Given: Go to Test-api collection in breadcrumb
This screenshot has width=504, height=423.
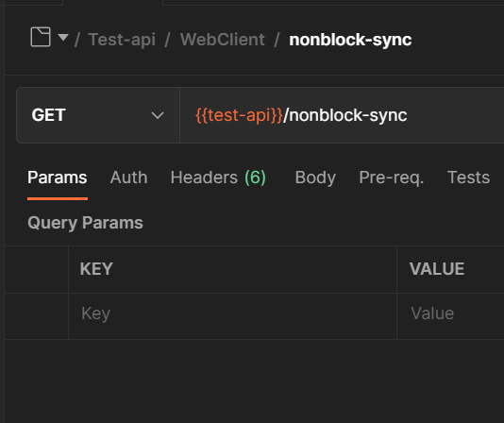Looking at the screenshot, I should [122, 40].
